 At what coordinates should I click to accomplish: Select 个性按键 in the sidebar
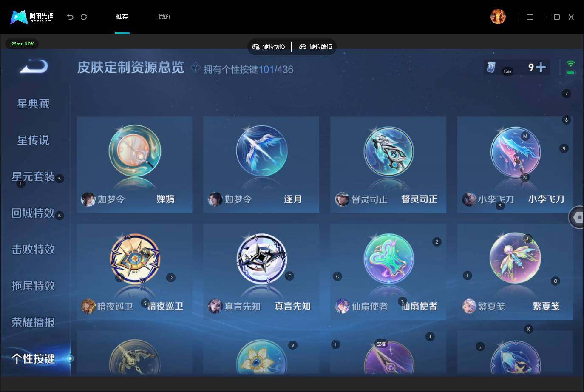[33, 358]
